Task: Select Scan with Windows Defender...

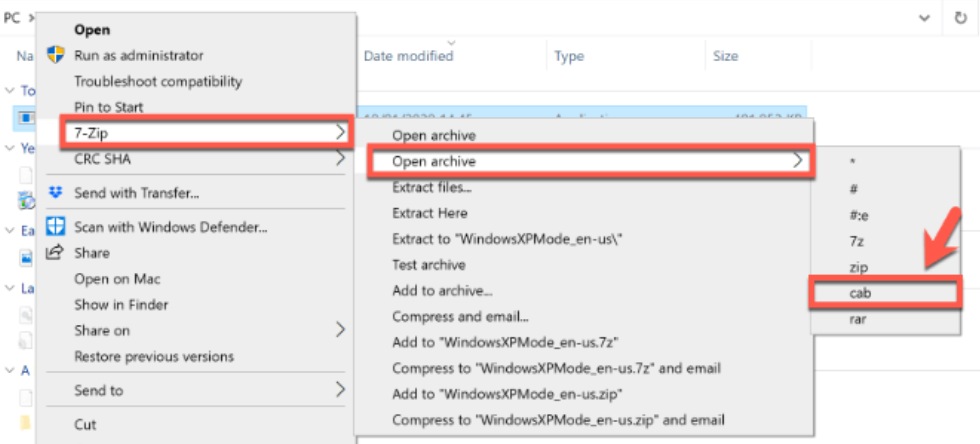Action: pyautogui.click(x=171, y=227)
